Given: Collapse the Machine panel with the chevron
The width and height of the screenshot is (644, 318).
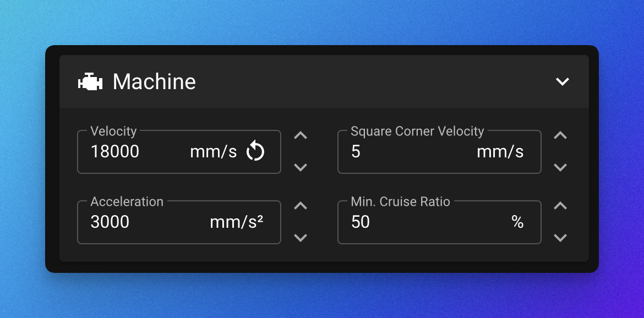Looking at the screenshot, I should click(x=563, y=81).
